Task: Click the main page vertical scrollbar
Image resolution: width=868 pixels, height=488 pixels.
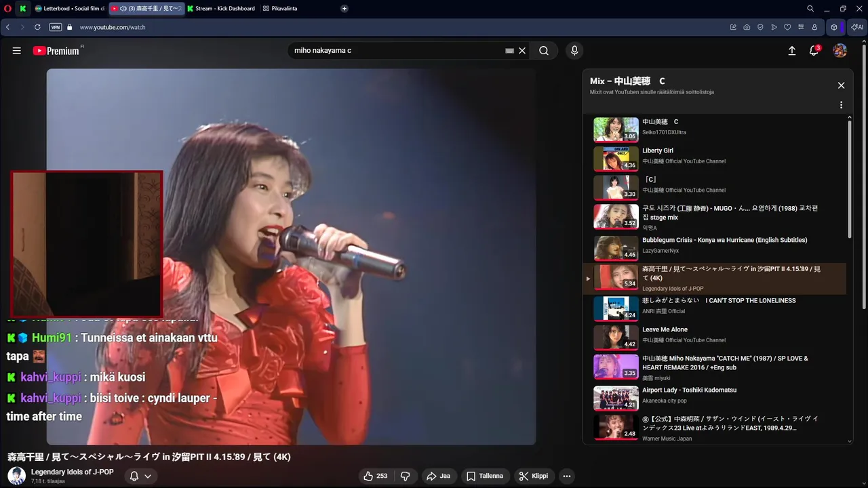Action: 865,176
